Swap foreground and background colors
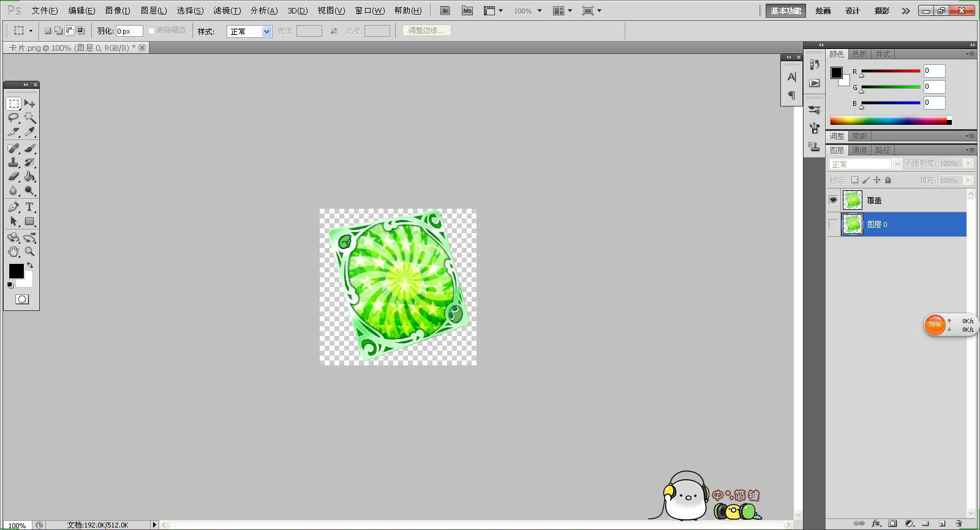The width and height of the screenshot is (980, 530). (x=30, y=265)
